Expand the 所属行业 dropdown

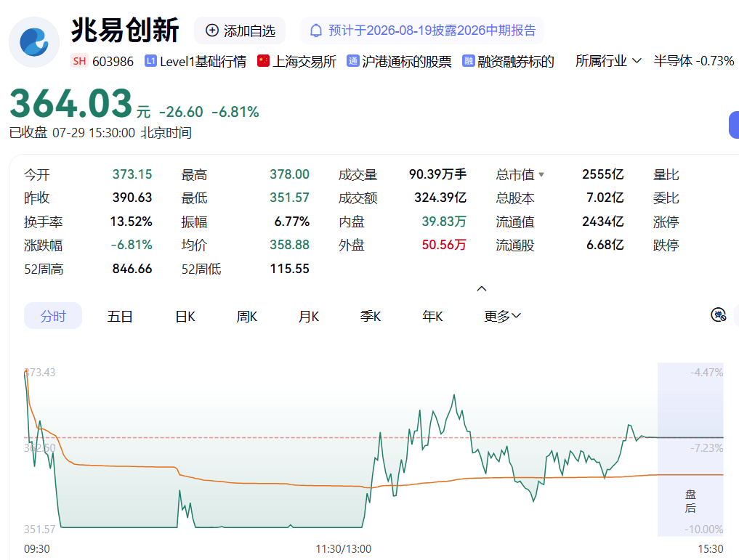[608, 61]
